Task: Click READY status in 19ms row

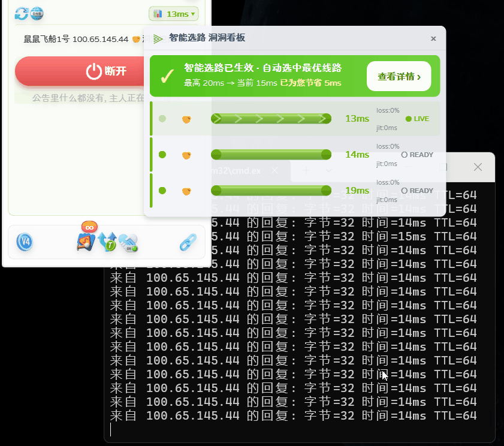Action: point(417,191)
